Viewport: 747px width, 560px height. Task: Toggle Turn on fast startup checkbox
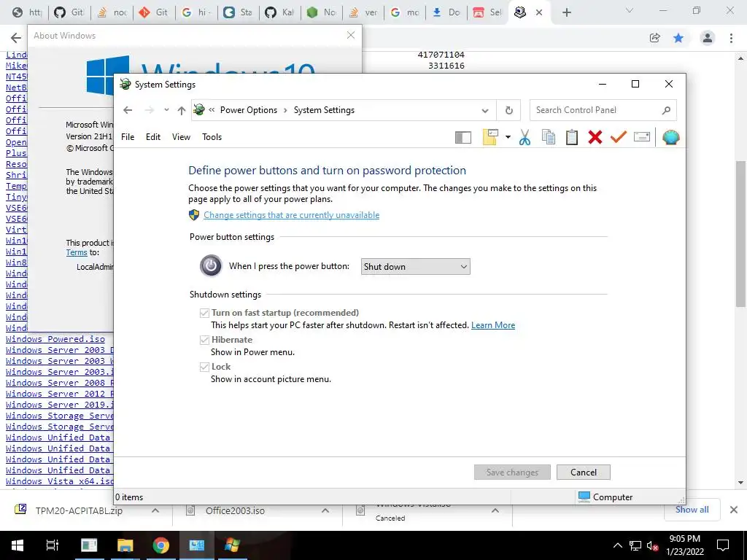(204, 313)
